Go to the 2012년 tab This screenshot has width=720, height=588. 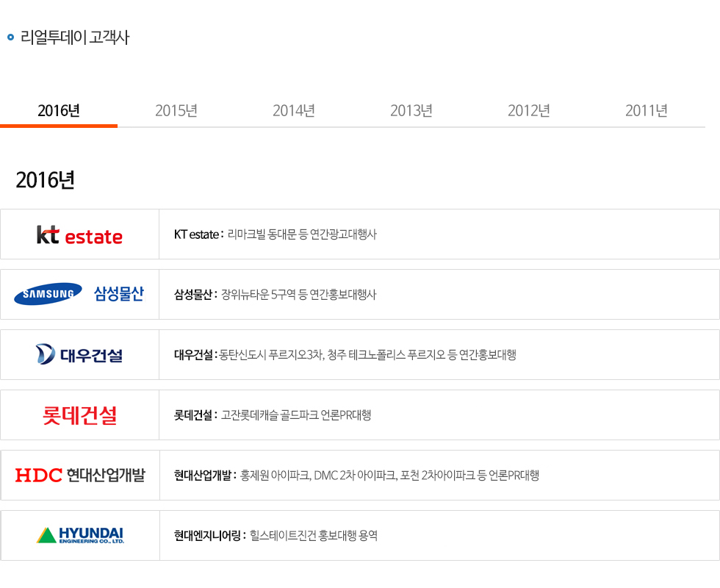click(529, 111)
